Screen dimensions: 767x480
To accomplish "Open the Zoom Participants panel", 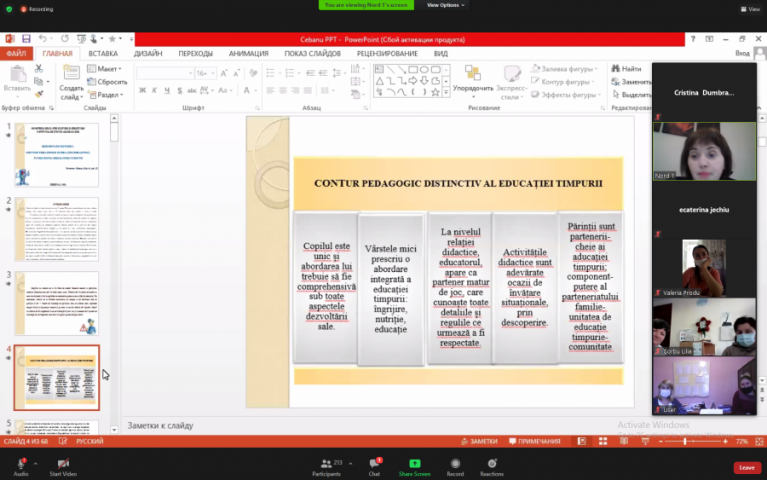I will 326,463.
